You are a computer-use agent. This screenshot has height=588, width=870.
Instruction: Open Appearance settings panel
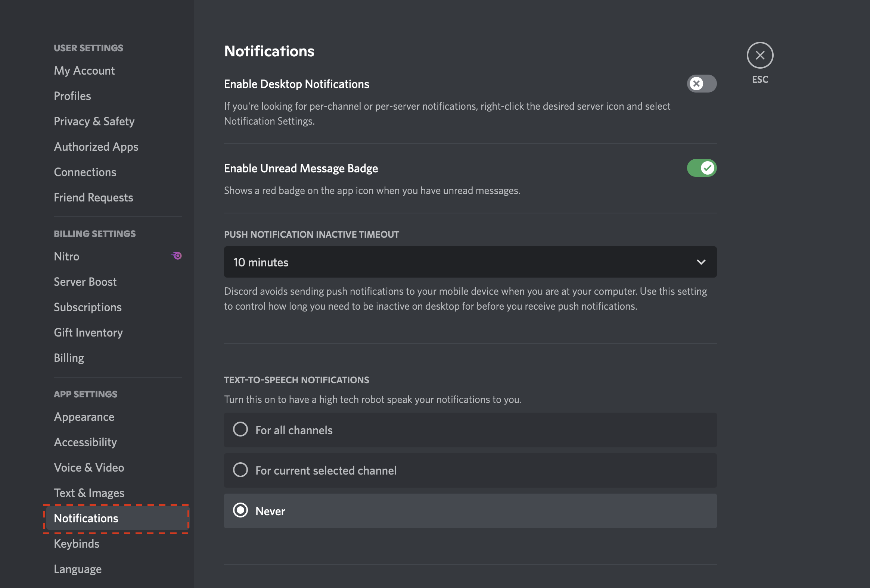pyautogui.click(x=83, y=416)
